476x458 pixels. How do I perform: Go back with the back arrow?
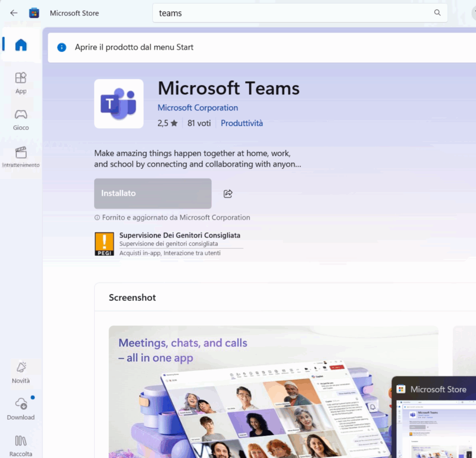13,13
